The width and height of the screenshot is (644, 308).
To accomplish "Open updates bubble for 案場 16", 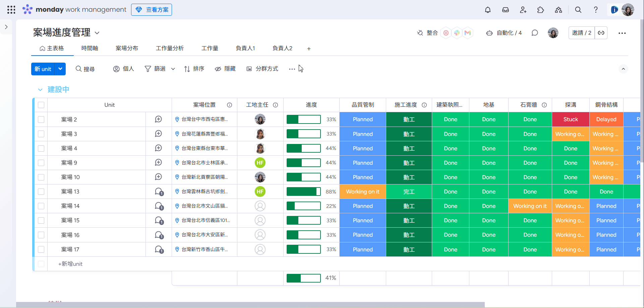I will point(159,235).
